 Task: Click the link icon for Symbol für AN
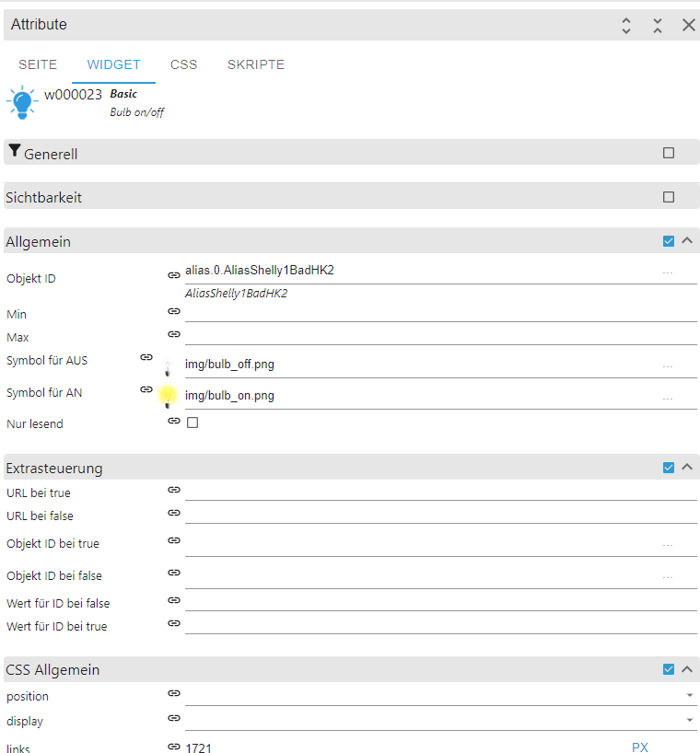pos(146,389)
